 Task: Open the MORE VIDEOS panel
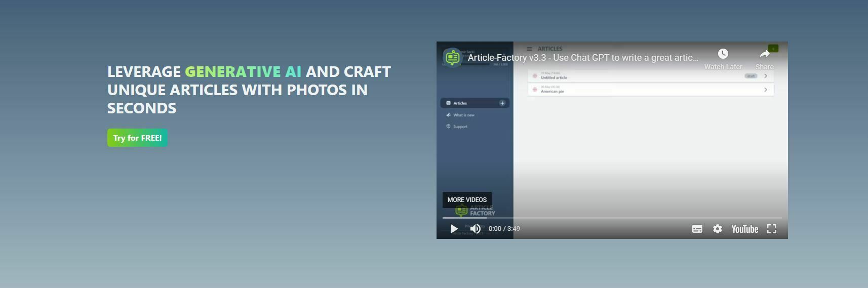tap(467, 200)
